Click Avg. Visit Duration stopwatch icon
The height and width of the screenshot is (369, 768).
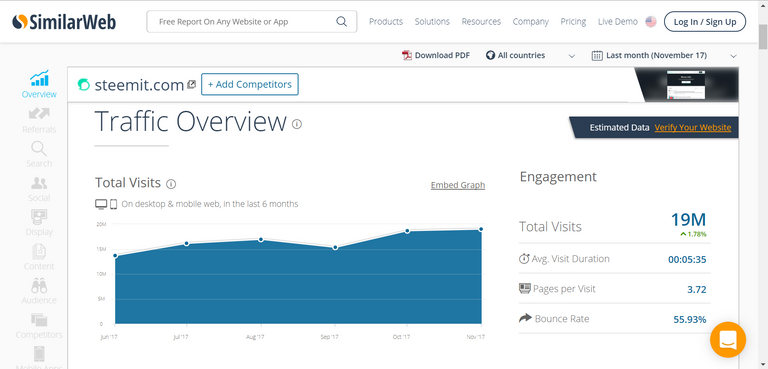(x=524, y=258)
